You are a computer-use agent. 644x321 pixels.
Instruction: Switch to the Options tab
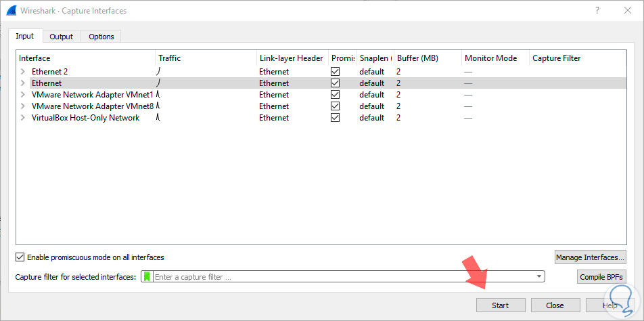tap(101, 37)
